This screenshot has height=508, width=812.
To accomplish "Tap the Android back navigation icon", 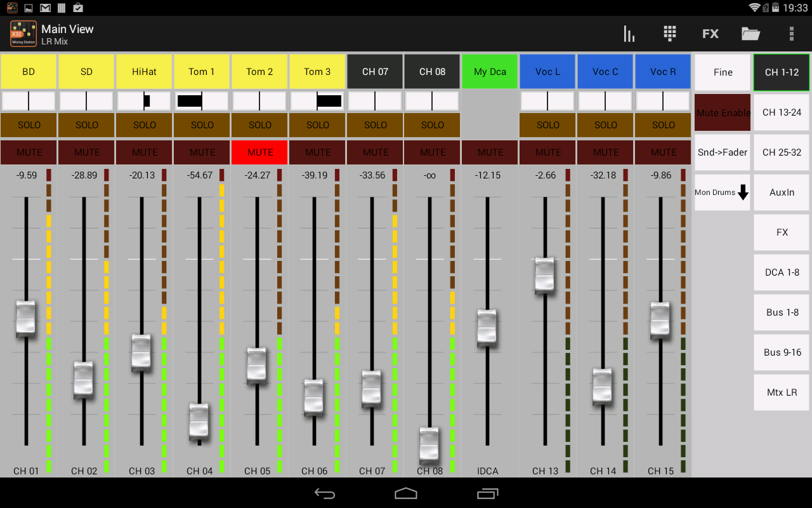I will (325, 493).
